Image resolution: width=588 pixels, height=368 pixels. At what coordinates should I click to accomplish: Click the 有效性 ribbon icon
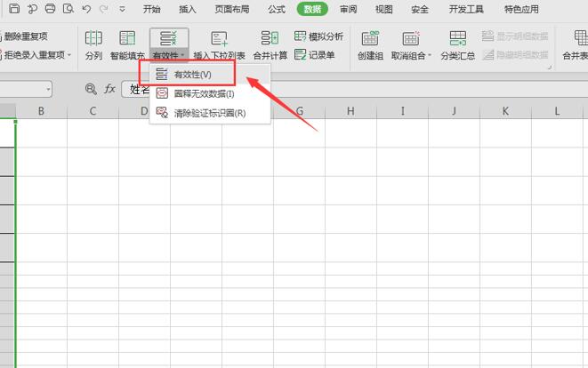pyautogui.click(x=169, y=38)
